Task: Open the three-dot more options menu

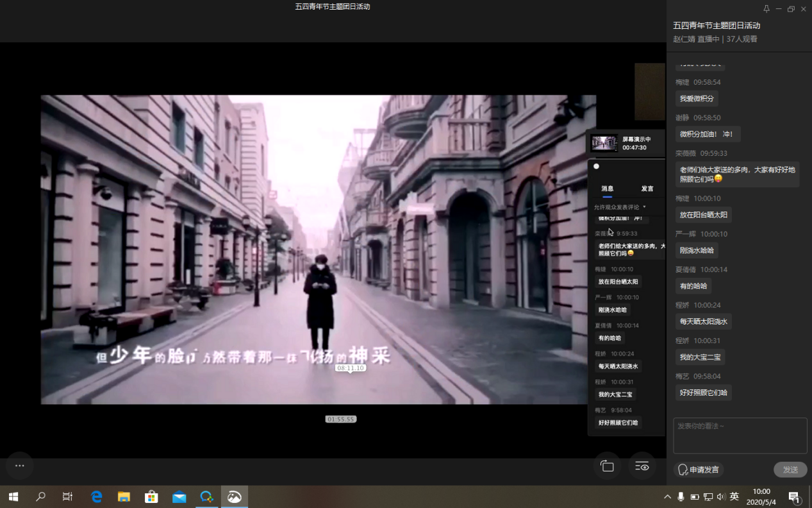Action: (19, 466)
